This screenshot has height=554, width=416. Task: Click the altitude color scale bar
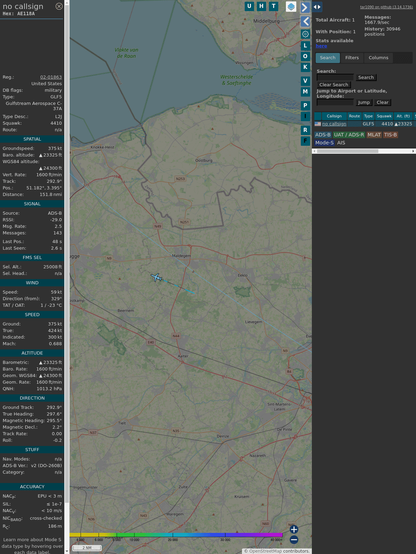[176, 535]
